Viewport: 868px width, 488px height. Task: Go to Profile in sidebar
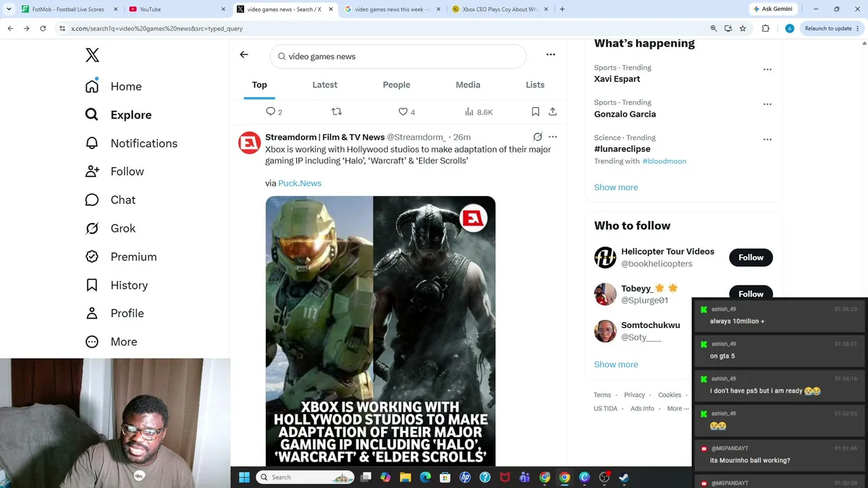point(114,313)
